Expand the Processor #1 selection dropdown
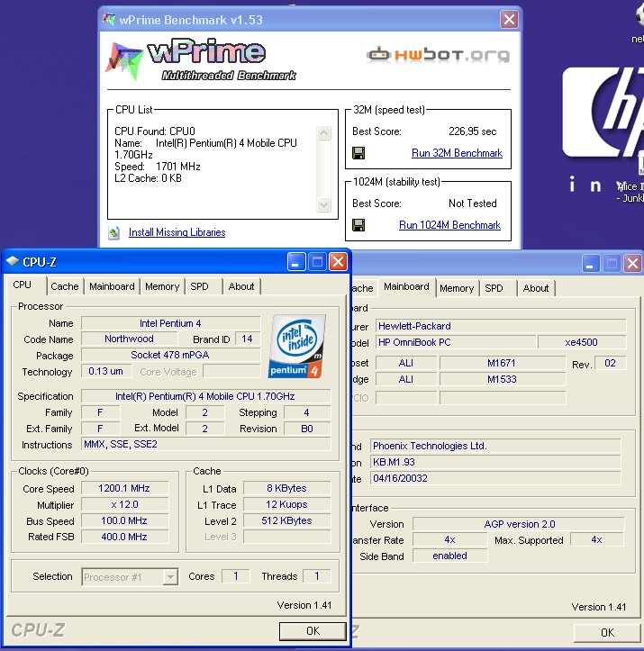 [x=170, y=577]
